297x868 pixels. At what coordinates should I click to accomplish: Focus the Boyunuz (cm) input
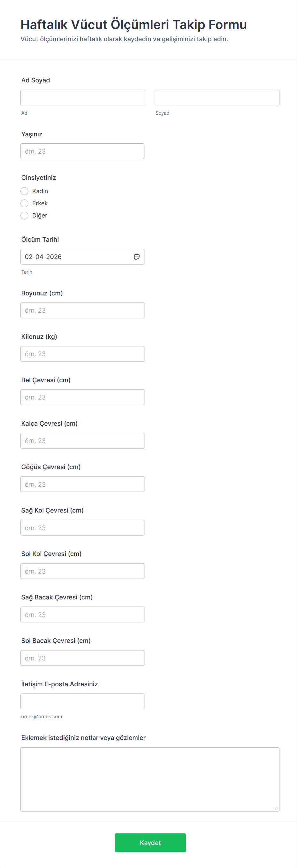pos(82,310)
